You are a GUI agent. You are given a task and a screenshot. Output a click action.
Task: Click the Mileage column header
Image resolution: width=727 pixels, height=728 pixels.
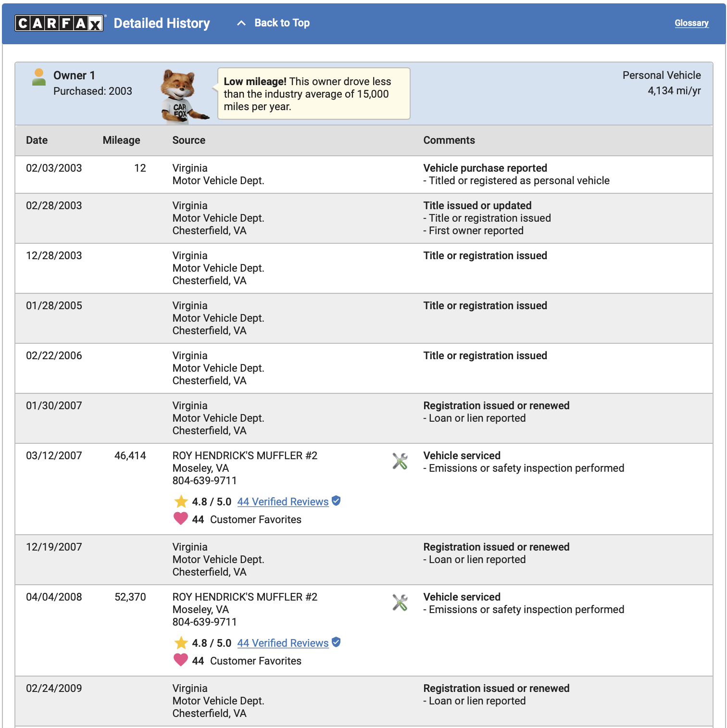(x=121, y=140)
